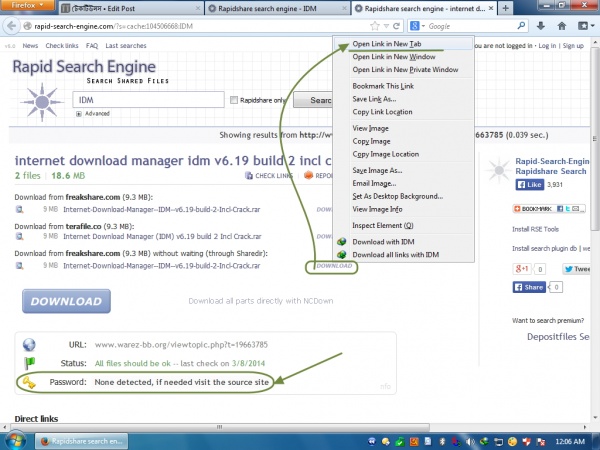Switch to the Edit Post tab
Image resolution: width=600 pixels, height=450 pixels.
131,8
